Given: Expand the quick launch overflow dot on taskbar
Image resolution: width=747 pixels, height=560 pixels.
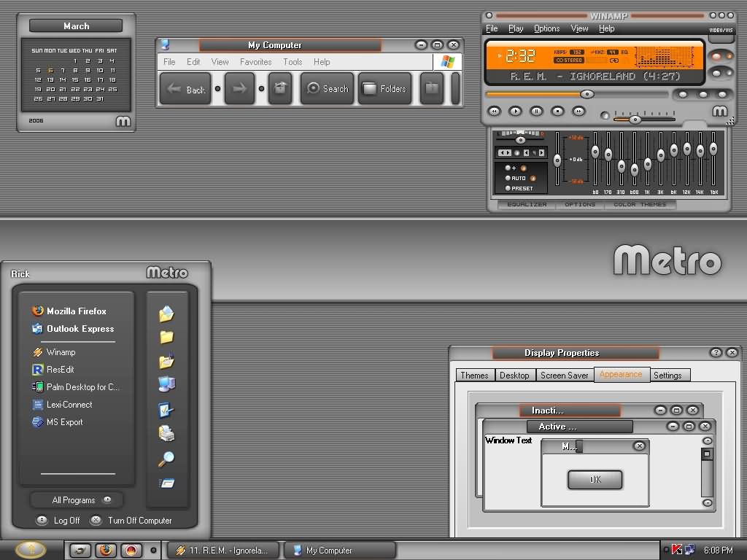Looking at the screenshot, I should [153, 551].
